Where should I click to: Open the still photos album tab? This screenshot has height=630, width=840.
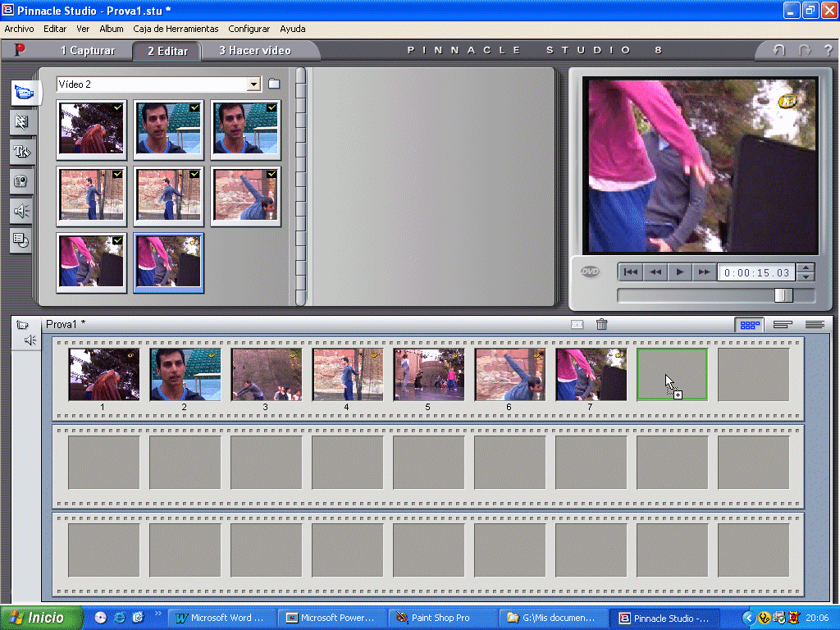click(x=21, y=181)
